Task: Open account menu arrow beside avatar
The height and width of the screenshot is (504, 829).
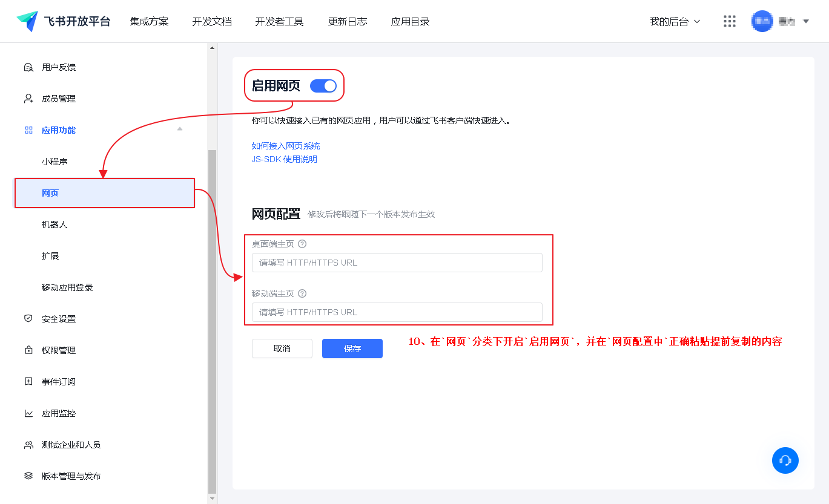Action: point(806,21)
